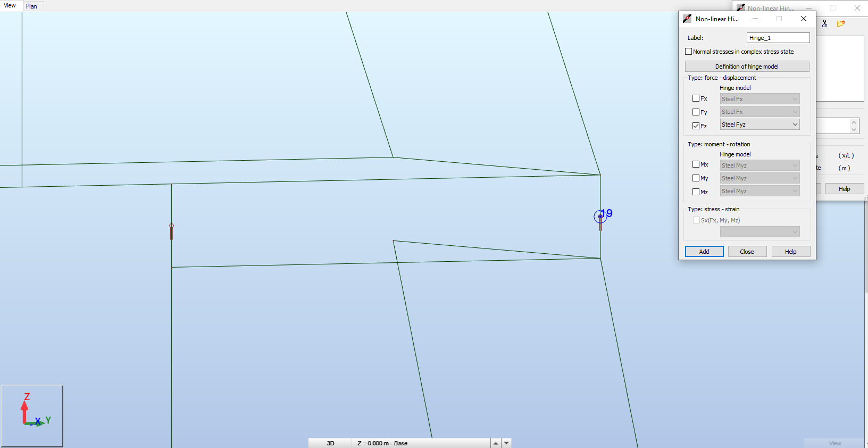This screenshot has height=448, width=868.
Task: Click the Z = 0.000 m - Base level field
Action: (x=421, y=443)
